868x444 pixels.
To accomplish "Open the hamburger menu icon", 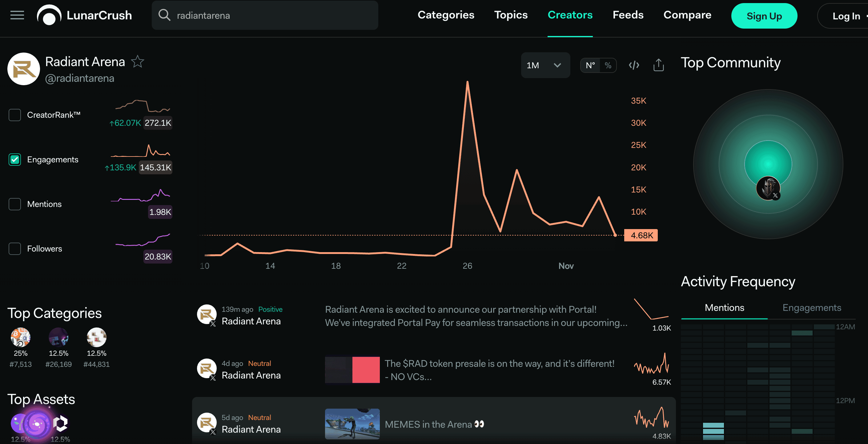I will [x=17, y=15].
